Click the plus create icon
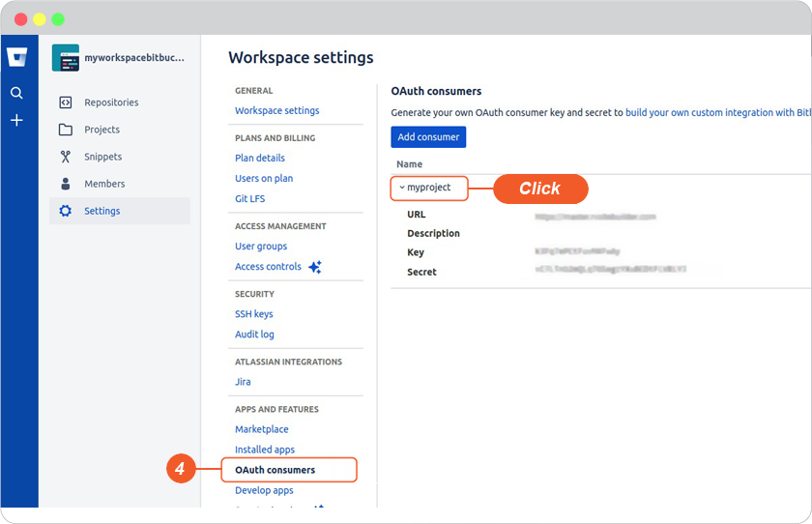Image resolution: width=812 pixels, height=524 pixels. click(x=16, y=120)
